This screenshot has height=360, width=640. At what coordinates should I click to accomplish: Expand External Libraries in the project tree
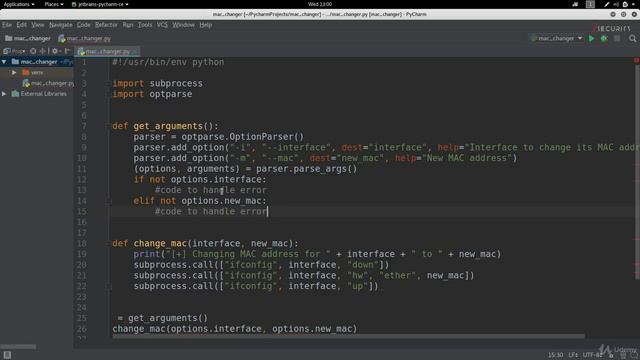pyautogui.click(x=4, y=93)
